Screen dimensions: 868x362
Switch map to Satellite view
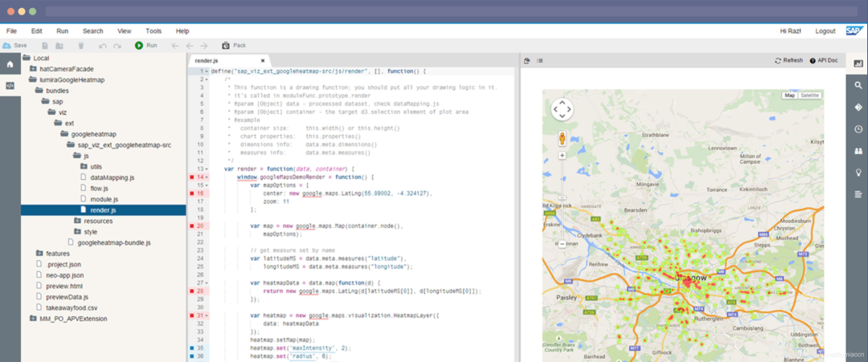pos(809,96)
